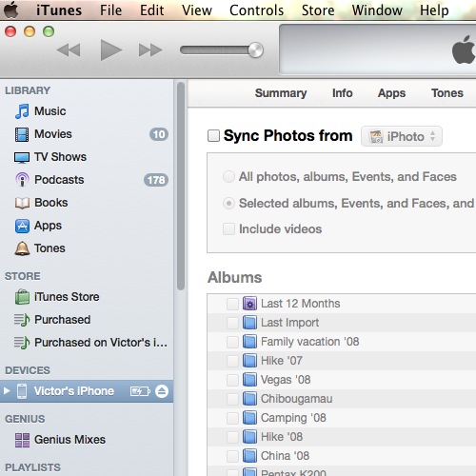Click the Hike '08 album icon
Screen dimensions: 476x476
(249, 437)
